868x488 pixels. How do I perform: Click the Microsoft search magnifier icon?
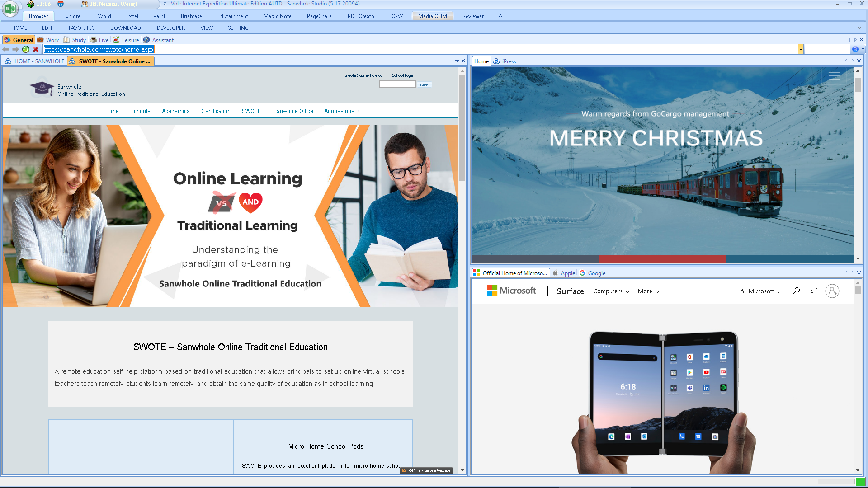[796, 291]
